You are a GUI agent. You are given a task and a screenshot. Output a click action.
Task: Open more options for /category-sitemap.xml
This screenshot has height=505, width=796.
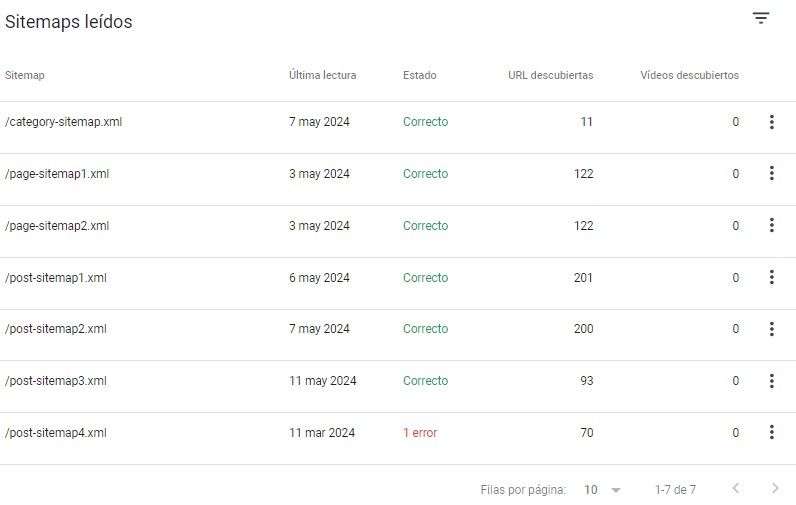tap(772, 122)
